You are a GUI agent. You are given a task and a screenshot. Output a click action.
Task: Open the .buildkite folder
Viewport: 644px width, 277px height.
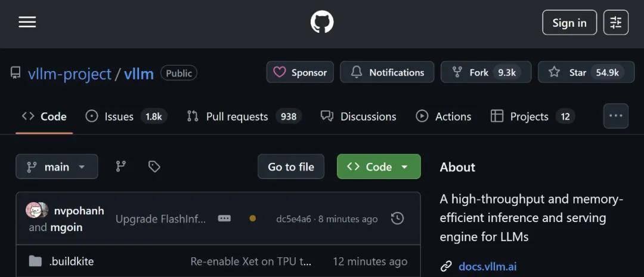(72, 261)
